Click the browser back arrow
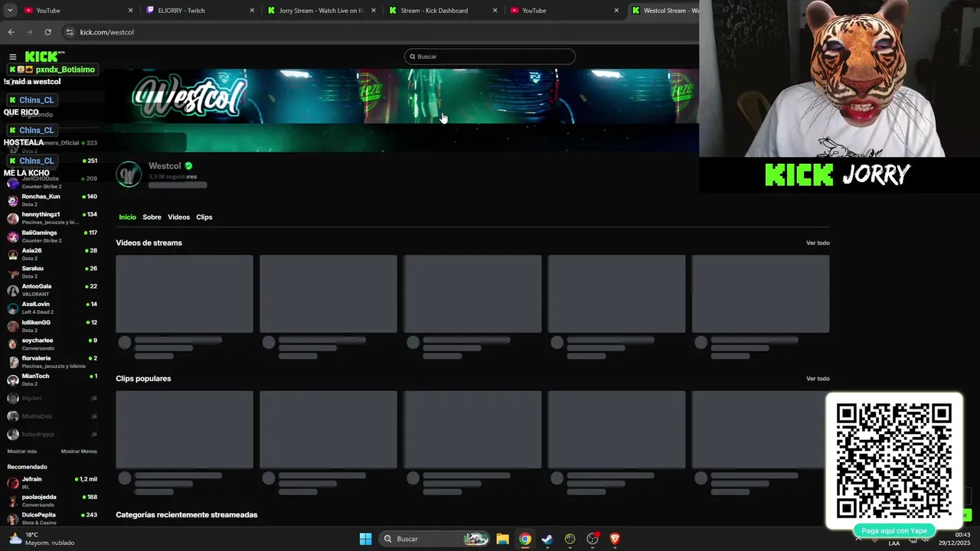The height and width of the screenshot is (551, 980). (x=11, y=32)
